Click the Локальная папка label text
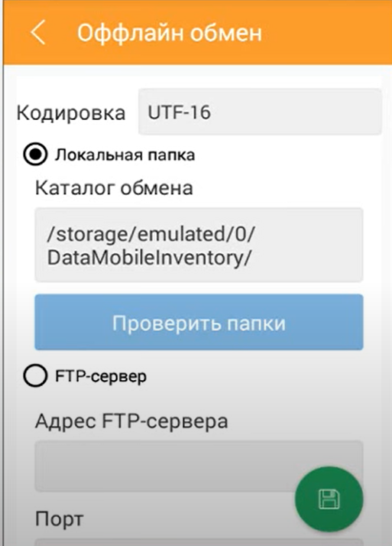This screenshot has height=546, width=392. (125, 155)
